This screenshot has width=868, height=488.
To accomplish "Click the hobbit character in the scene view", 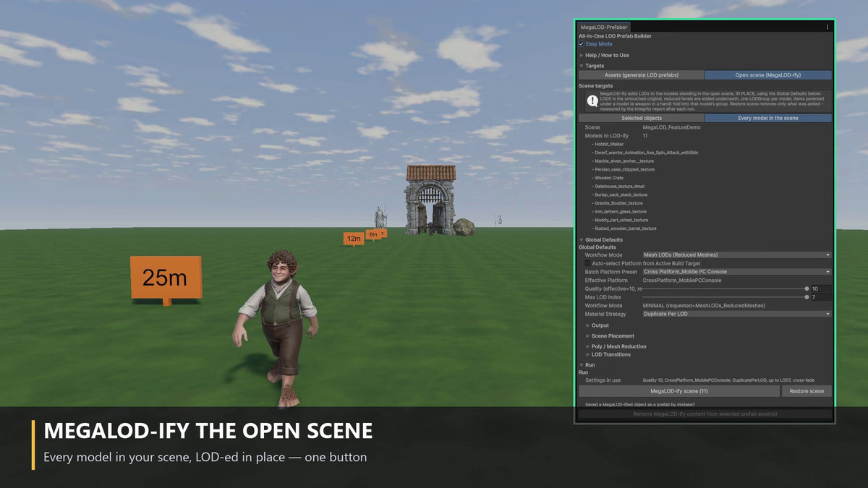I will pyautogui.click(x=277, y=329).
